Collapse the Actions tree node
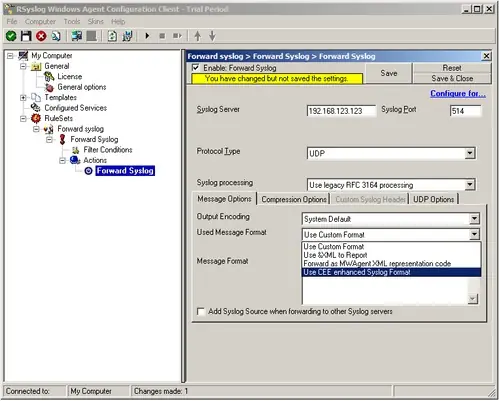The height and width of the screenshot is (401, 499). pyautogui.click(x=62, y=161)
